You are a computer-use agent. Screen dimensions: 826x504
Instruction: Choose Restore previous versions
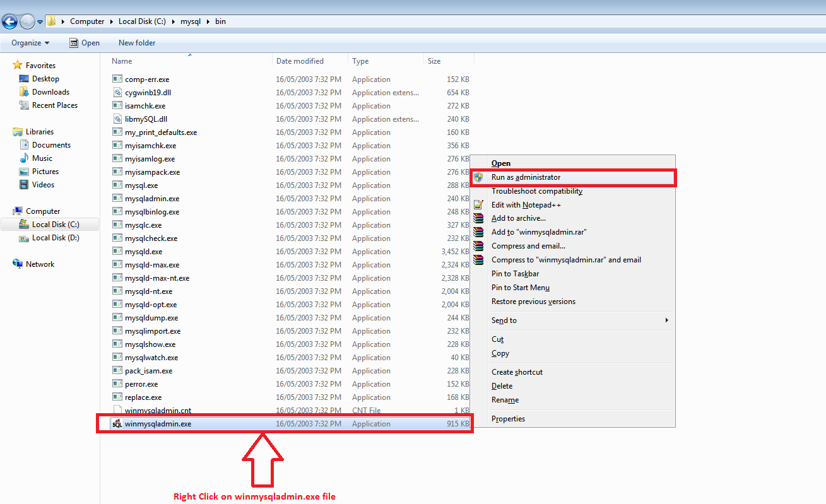pos(533,302)
